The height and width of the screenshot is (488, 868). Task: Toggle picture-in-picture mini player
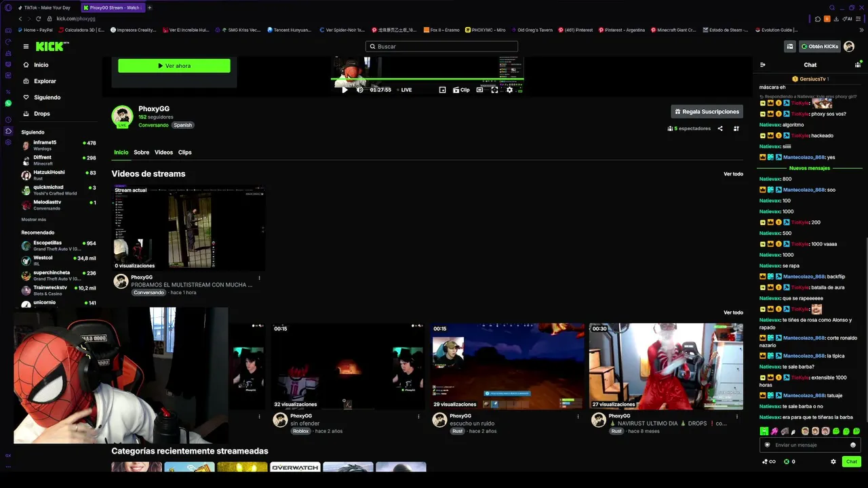click(443, 89)
